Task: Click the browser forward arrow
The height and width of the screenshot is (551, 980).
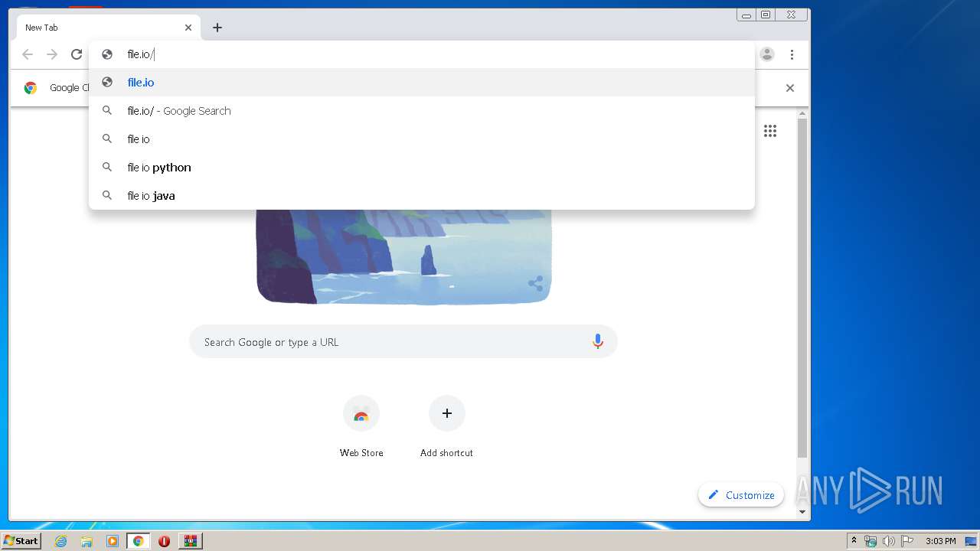Action: click(x=52, y=54)
